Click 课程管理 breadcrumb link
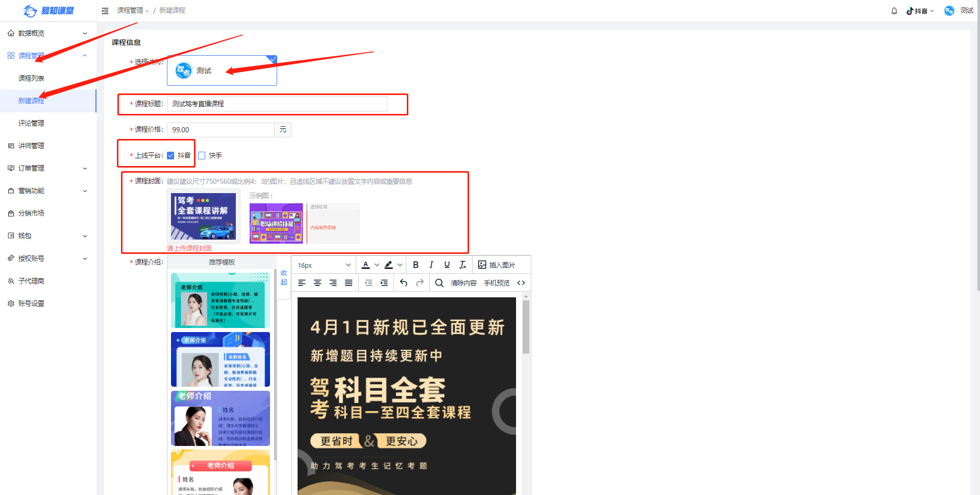The width and height of the screenshot is (980, 495). point(130,11)
